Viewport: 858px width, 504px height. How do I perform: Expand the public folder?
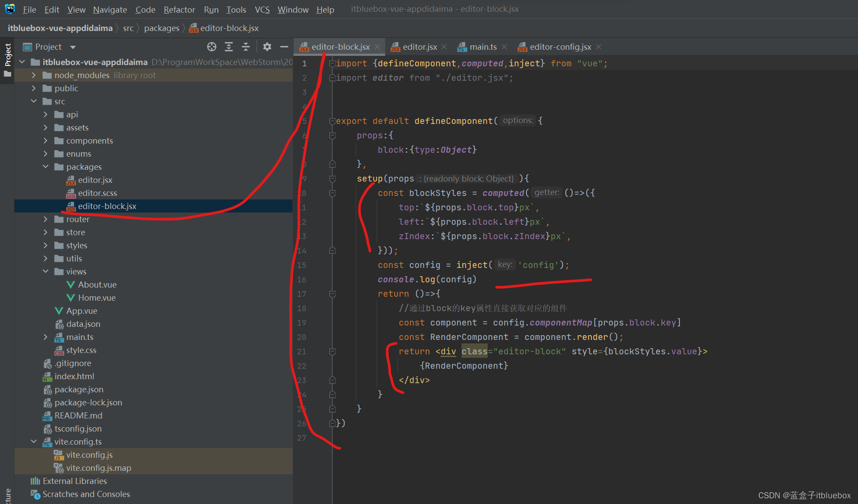pos(34,88)
